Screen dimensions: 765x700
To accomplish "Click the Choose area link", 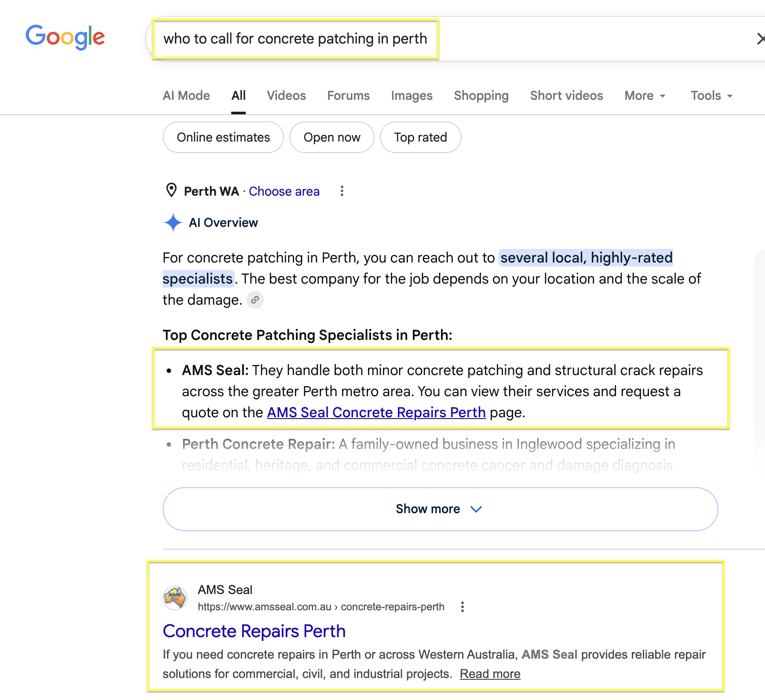I will point(284,191).
